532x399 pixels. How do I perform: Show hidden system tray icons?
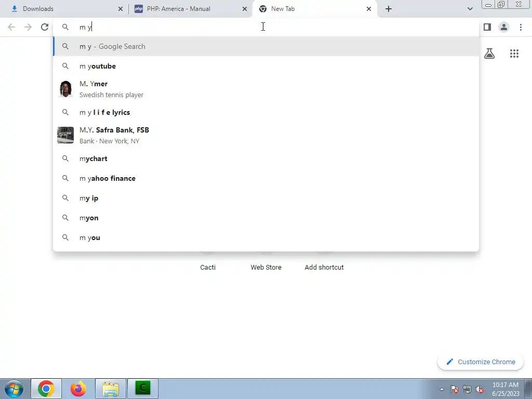pyautogui.click(x=442, y=390)
